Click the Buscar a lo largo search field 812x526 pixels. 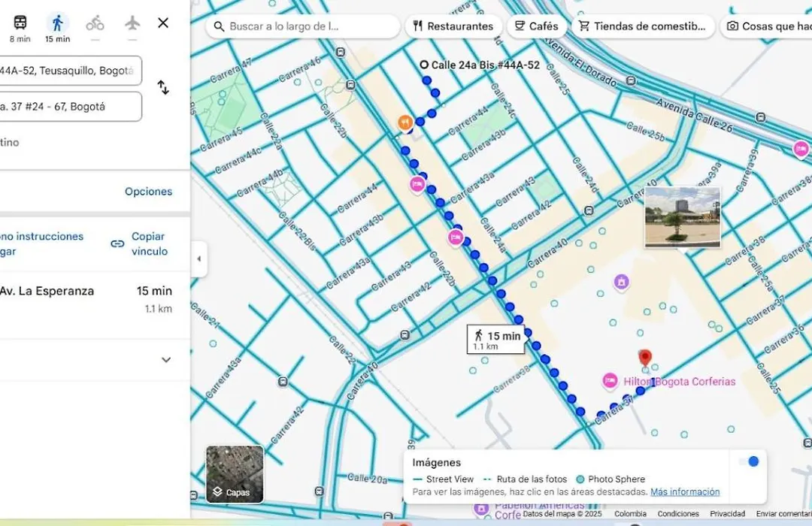point(302,26)
